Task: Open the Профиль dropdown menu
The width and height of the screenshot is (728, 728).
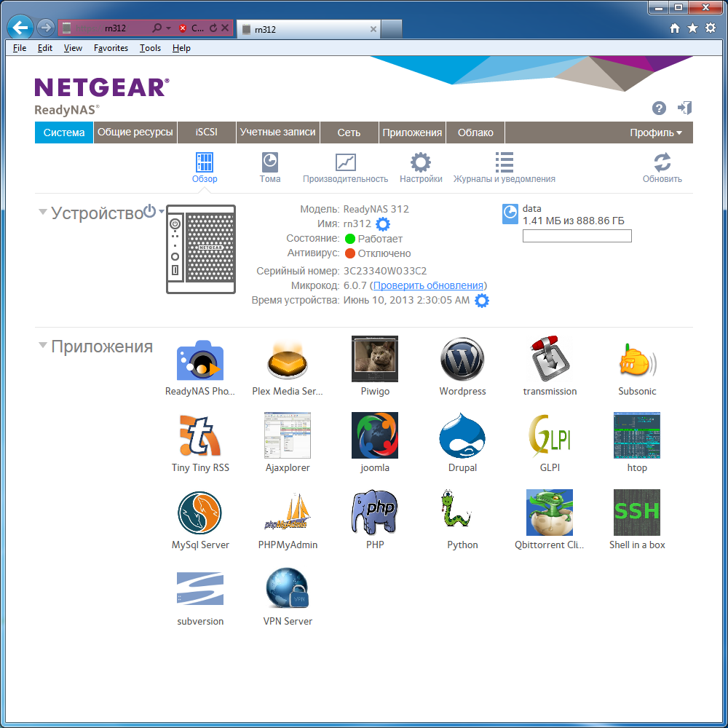Action: [x=656, y=132]
